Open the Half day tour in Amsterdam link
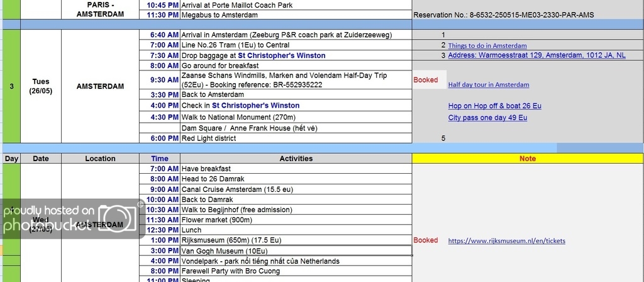This screenshot has width=644, height=282. tap(488, 85)
